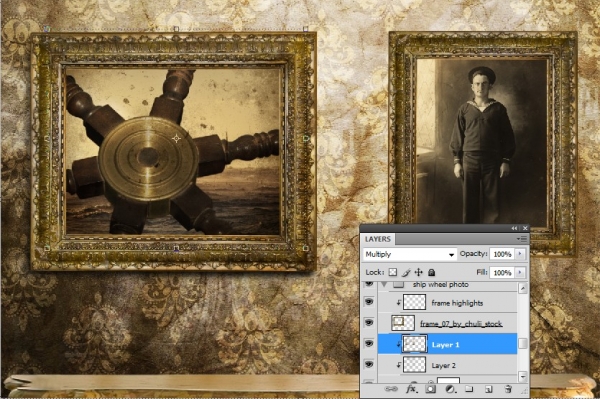Hide the ship wheel photo group
Viewport: 600px width, 399px height.
(x=369, y=284)
